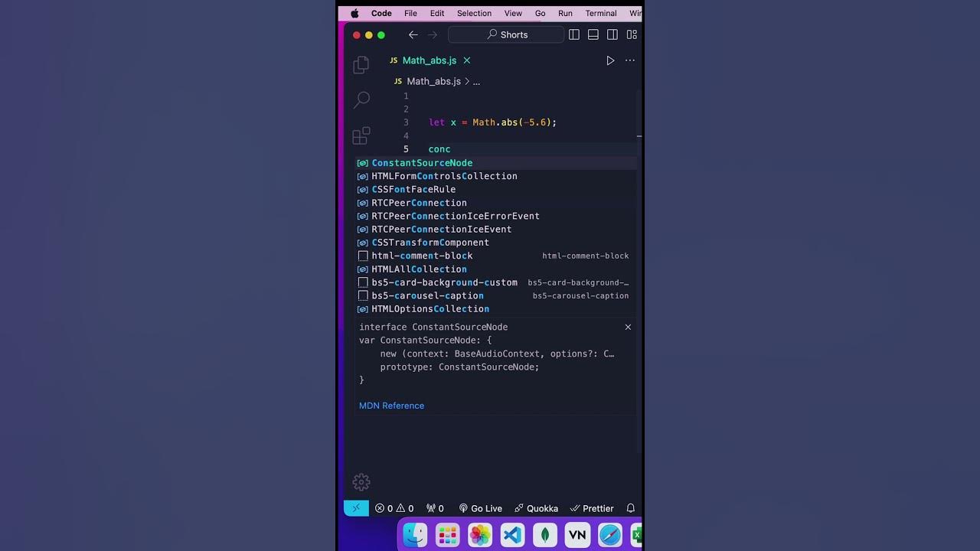The width and height of the screenshot is (980, 551).
Task: Expand the breadcrumb ellipsis symbol
Action: 476,81
